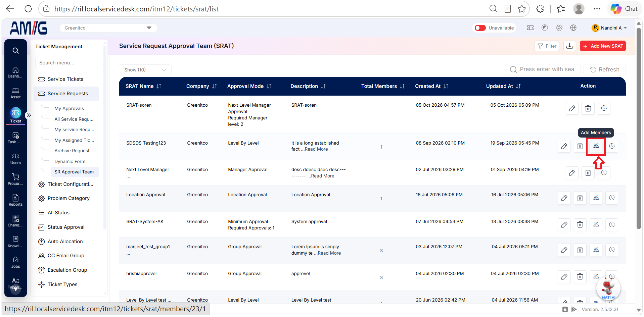Open the settings gear in header
The width and height of the screenshot is (644, 317).
(x=559, y=28)
